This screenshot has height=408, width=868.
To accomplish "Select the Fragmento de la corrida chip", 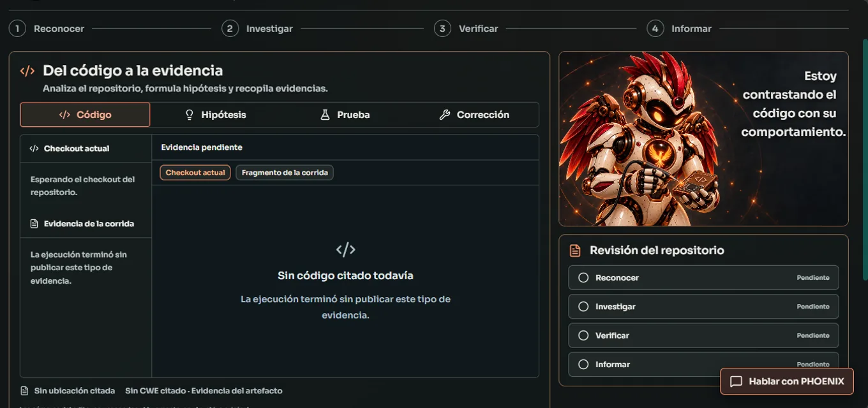I will tap(285, 173).
